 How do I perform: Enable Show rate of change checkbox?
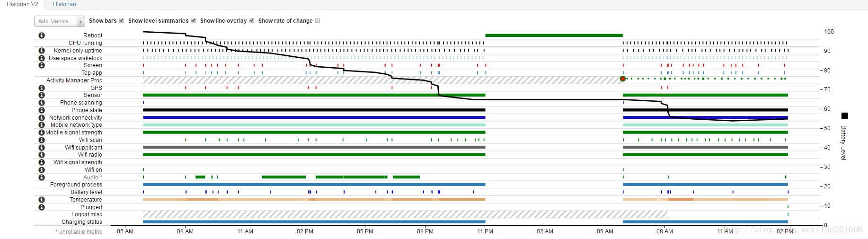tap(318, 20)
